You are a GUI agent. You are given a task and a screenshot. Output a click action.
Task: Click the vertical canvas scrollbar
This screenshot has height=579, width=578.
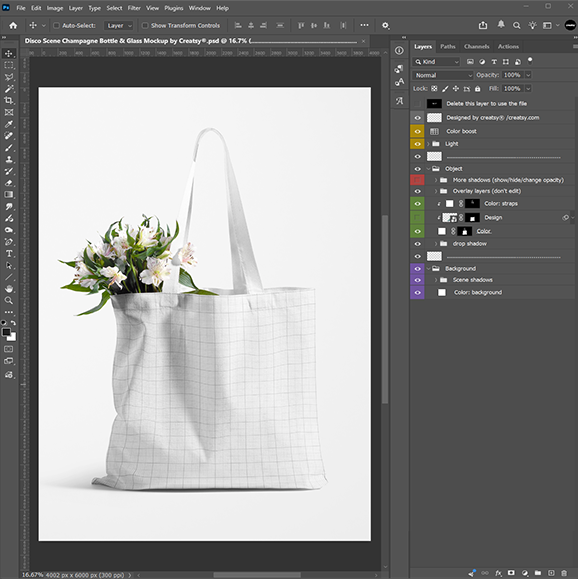click(384, 309)
